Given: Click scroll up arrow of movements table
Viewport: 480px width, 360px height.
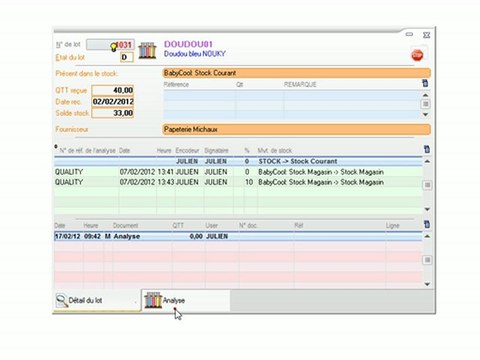Looking at the screenshot, I should tap(427, 236).
